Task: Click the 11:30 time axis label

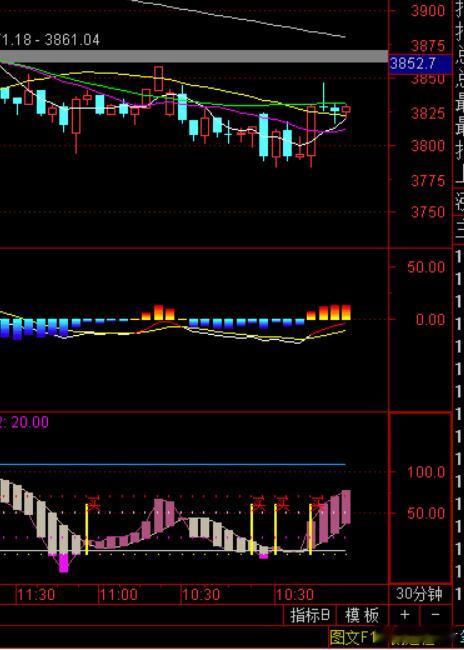Action: [x=36, y=595]
